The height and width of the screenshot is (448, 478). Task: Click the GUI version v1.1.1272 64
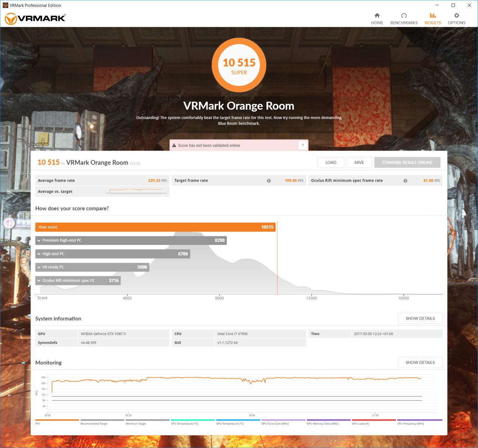click(227, 343)
